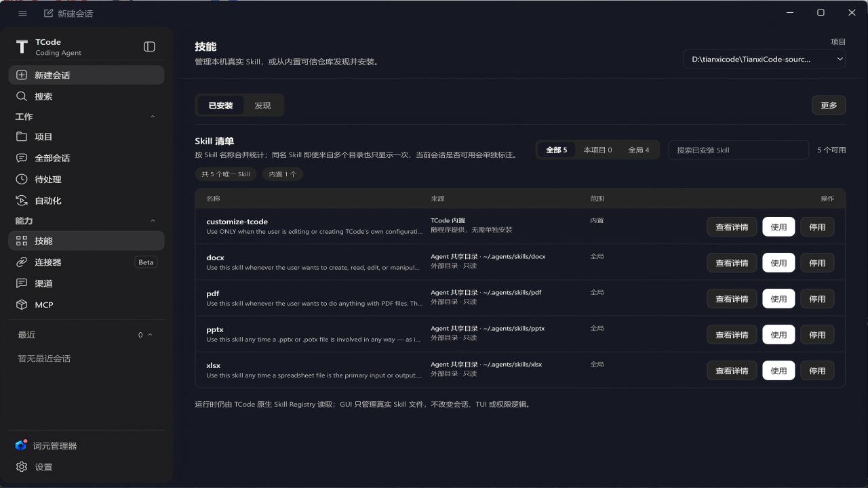Collapse the 最近 section chevron
This screenshot has height=488, width=868.
point(150,335)
